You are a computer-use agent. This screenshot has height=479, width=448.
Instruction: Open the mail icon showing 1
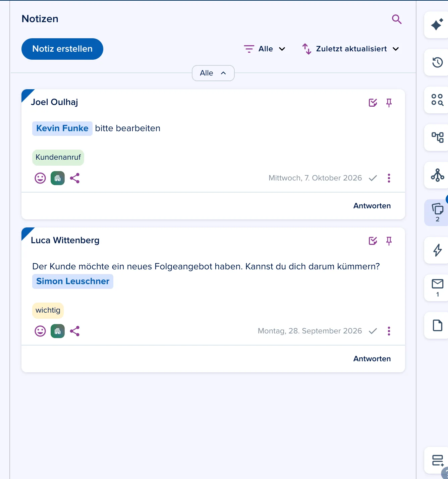437,288
